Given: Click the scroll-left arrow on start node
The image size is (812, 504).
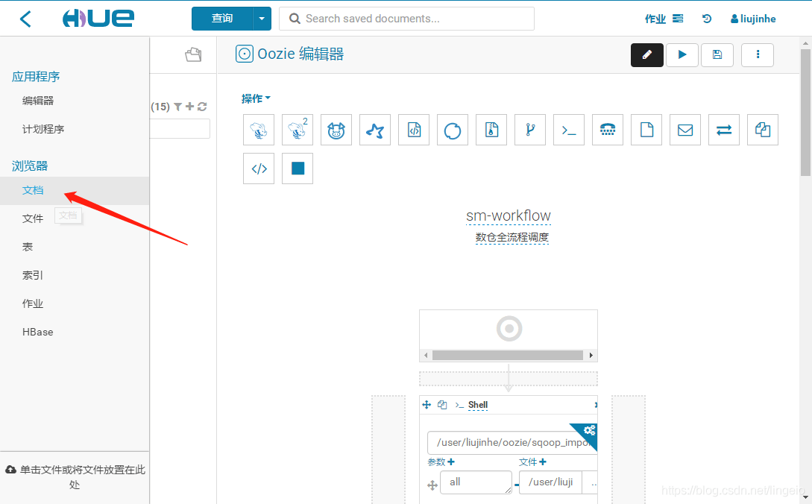Looking at the screenshot, I should [x=426, y=356].
